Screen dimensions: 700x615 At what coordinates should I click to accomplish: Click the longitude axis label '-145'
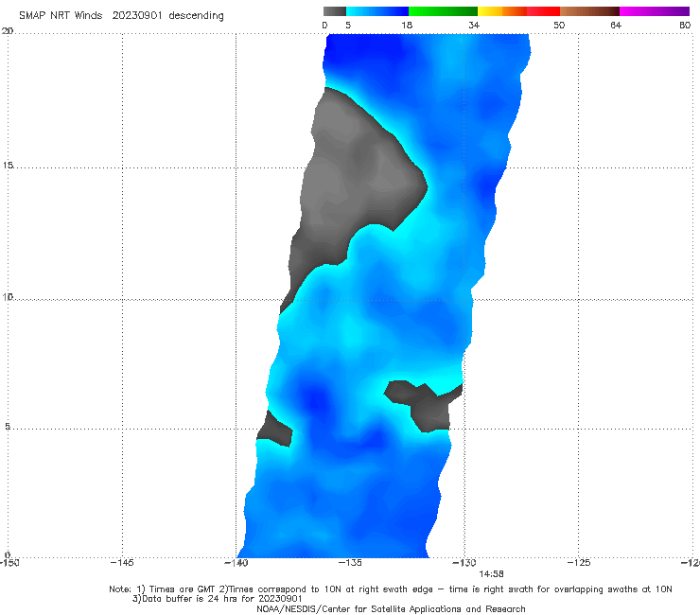(x=122, y=562)
